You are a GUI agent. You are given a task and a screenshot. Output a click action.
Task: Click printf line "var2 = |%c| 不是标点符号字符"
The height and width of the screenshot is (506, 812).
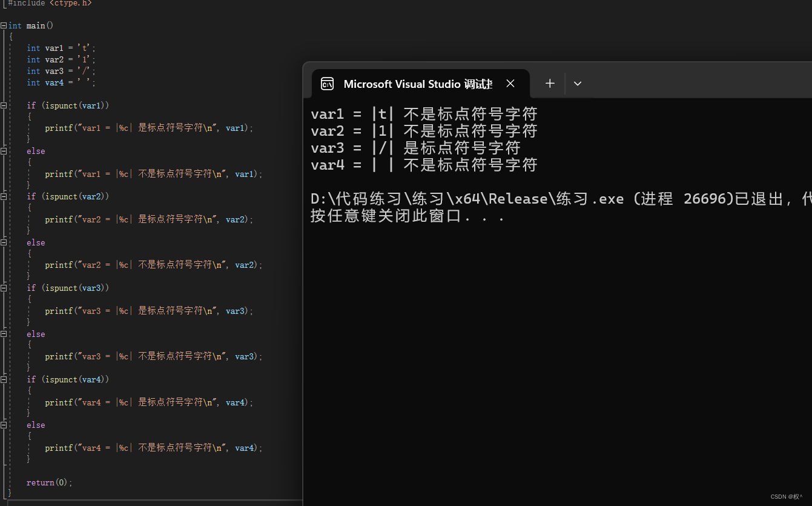point(154,265)
